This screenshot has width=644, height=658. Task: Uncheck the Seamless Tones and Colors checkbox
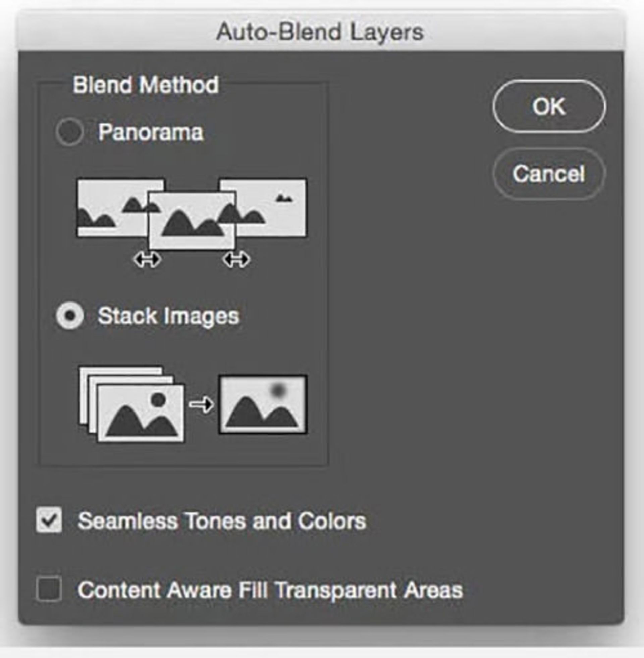click(x=49, y=520)
